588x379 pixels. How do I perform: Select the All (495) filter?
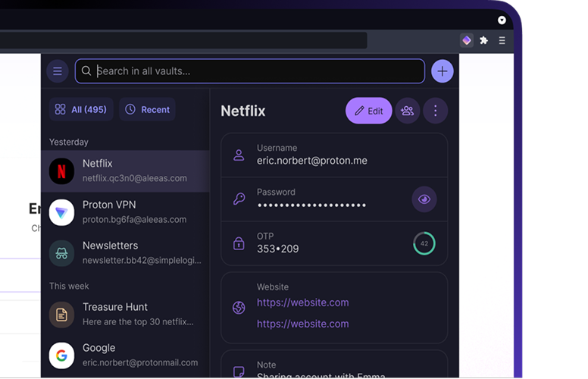point(81,110)
